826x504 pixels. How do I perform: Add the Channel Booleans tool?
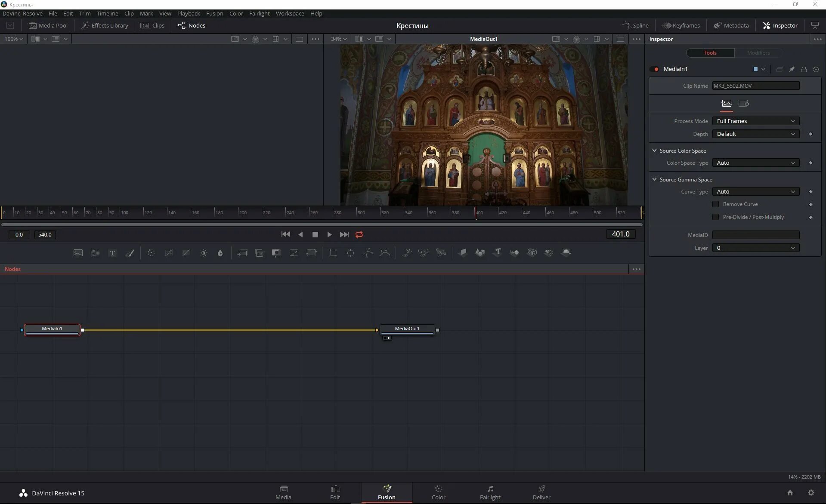[259, 253]
